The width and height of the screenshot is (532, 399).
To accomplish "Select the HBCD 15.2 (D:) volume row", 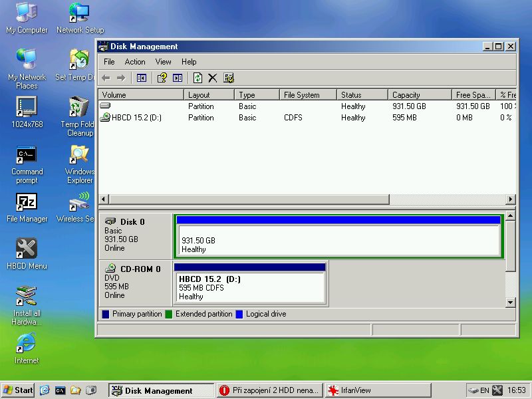I will pos(136,118).
